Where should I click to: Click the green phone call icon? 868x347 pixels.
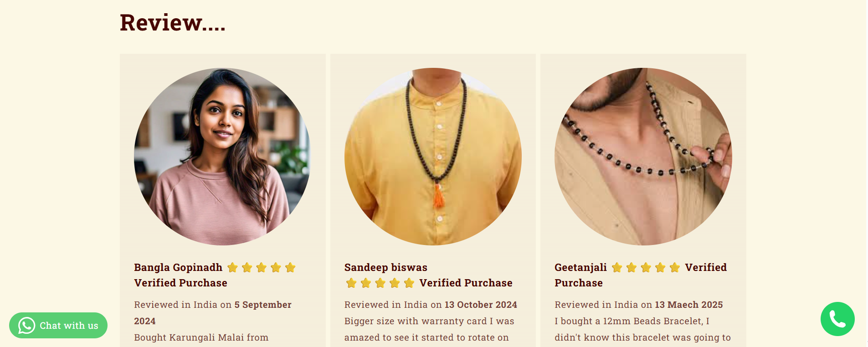point(837,319)
